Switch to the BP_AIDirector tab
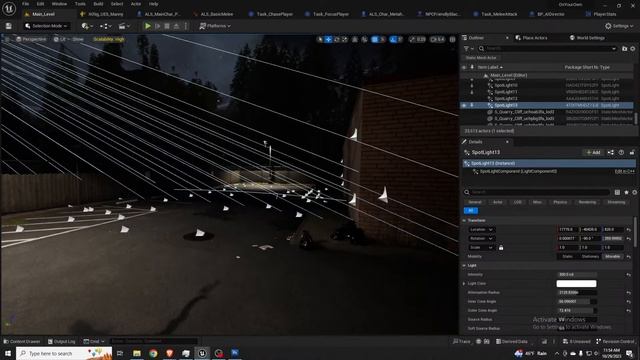 coord(551,14)
